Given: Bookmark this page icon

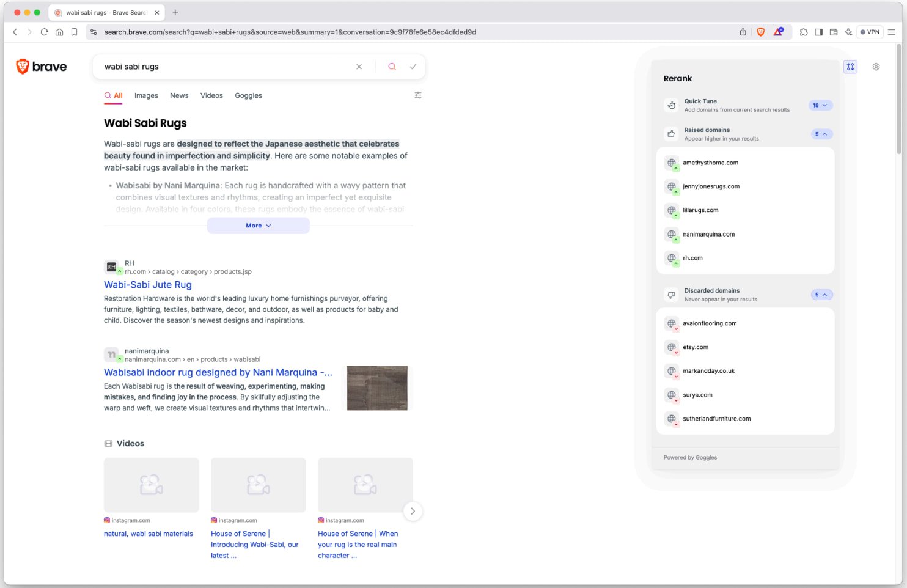Looking at the screenshot, I should point(74,32).
